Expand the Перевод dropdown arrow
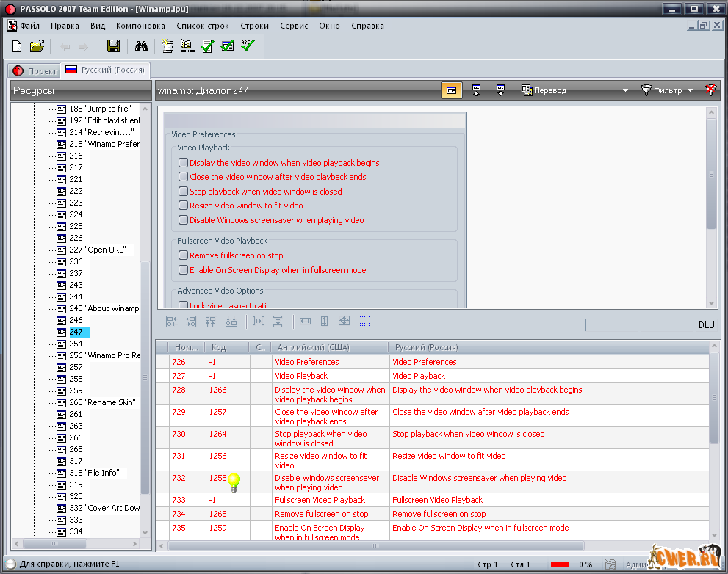The height and width of the screenshot is (574, 728). [625, 90]
